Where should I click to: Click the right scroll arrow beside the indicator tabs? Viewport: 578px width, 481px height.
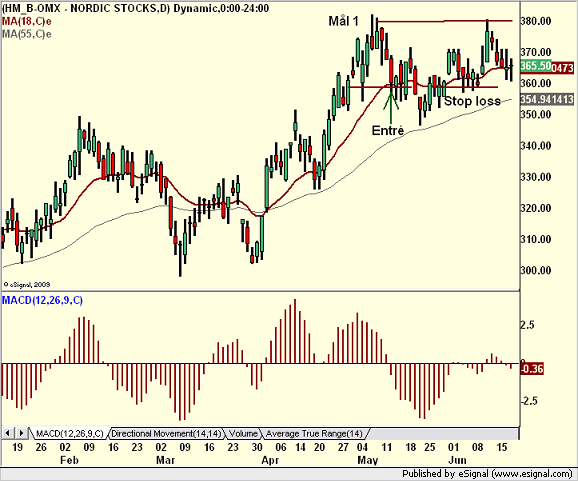(x=21, y=433)
